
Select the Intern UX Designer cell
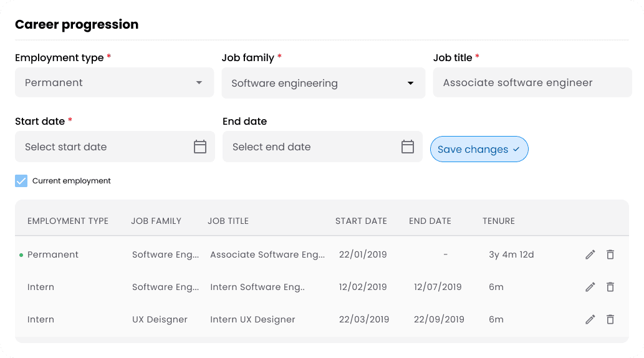(252, 319)
